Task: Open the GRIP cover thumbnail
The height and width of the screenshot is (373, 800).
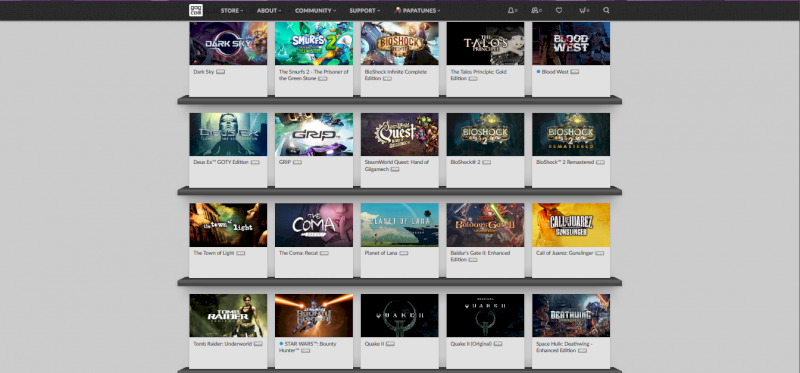Action: tap(314, 134)
